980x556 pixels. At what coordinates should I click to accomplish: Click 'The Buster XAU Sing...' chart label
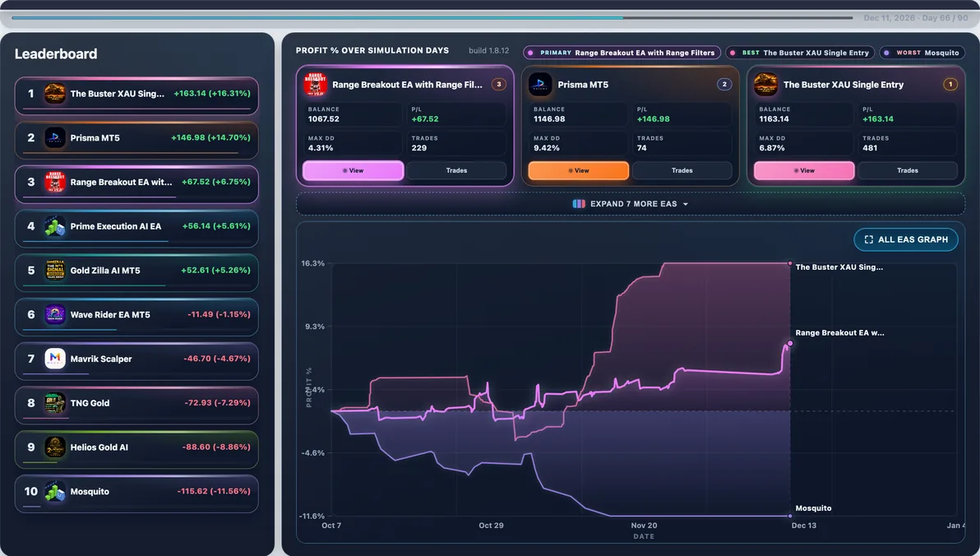point(839,267)
